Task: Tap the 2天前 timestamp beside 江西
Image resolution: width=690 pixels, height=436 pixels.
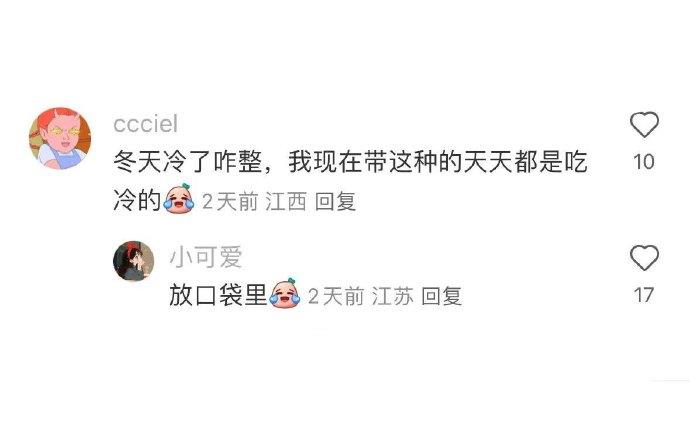Action: (230, 202)
